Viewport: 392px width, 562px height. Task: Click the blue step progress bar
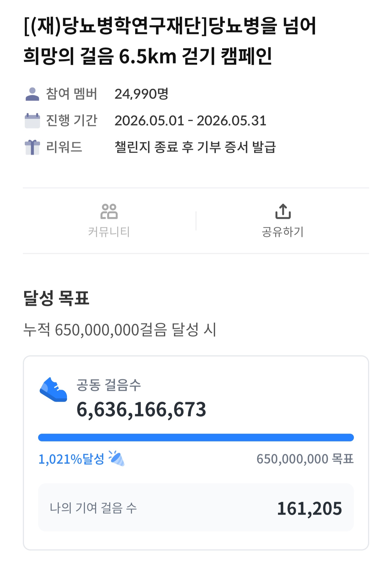coord(196,438)
